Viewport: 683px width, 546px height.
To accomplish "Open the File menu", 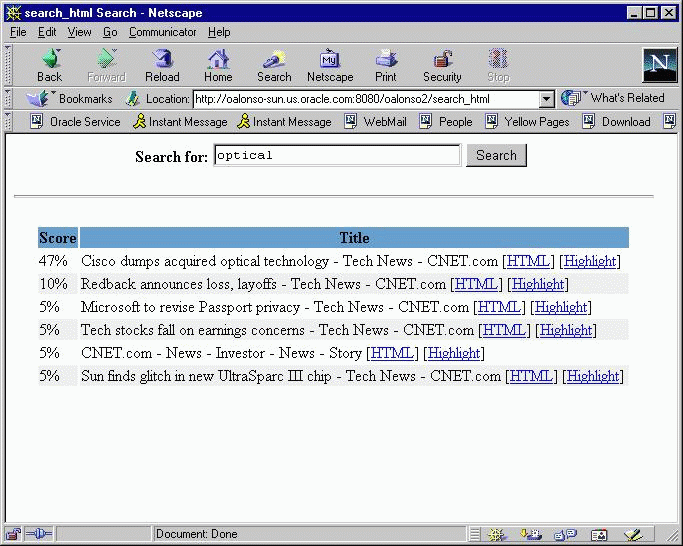I will coord(18,32).
